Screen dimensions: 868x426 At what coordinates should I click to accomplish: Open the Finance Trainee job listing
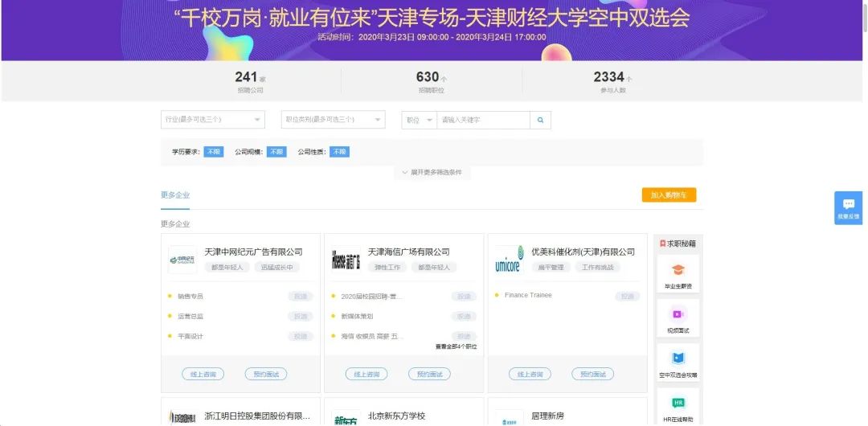pyautogui.click(x=528, y=295)
